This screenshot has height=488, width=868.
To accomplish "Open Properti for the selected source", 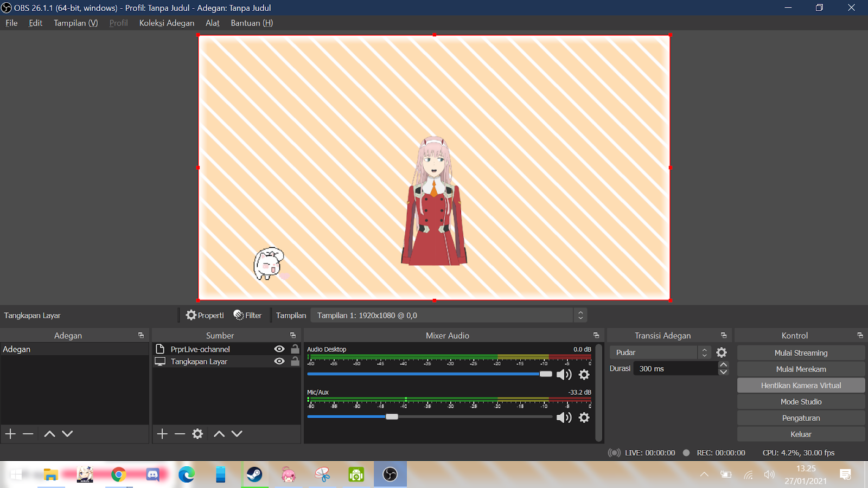I will (205, 315).
